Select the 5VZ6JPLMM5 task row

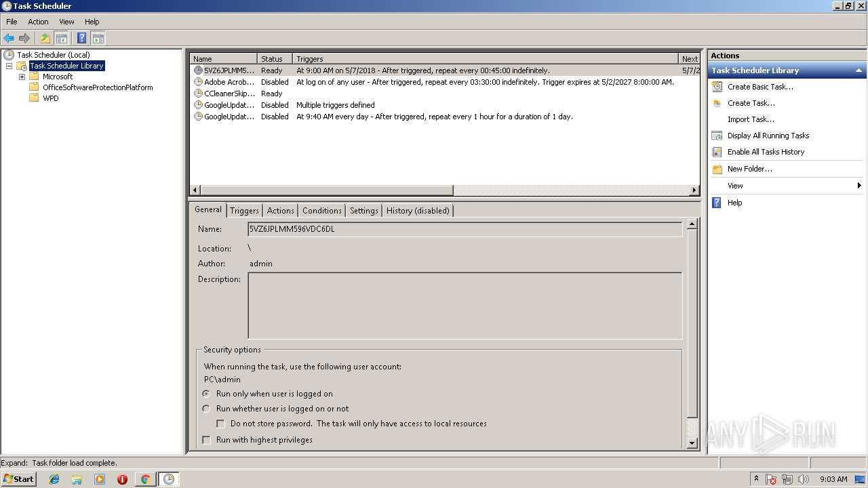pos(445,70)
